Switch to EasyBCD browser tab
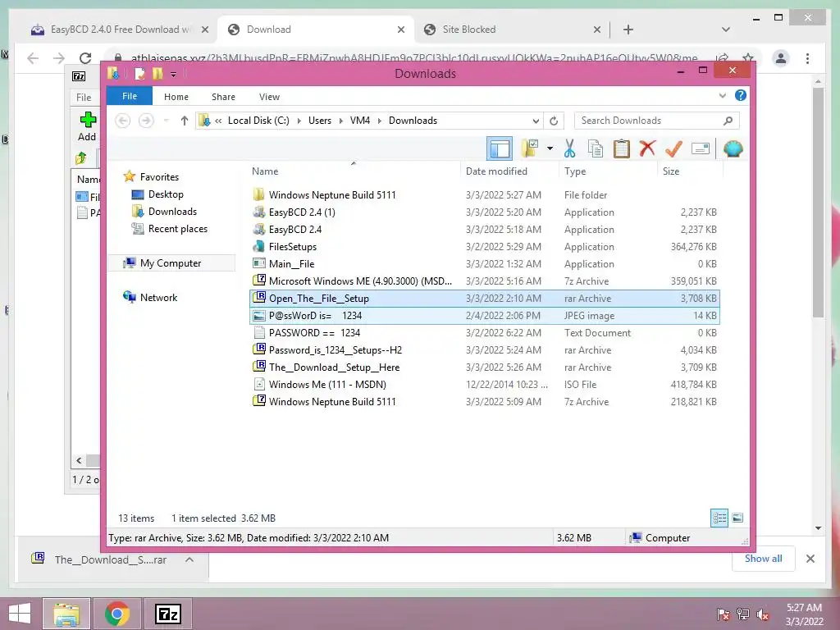Viewport: 840px width, 630px height. pos(120,30)
